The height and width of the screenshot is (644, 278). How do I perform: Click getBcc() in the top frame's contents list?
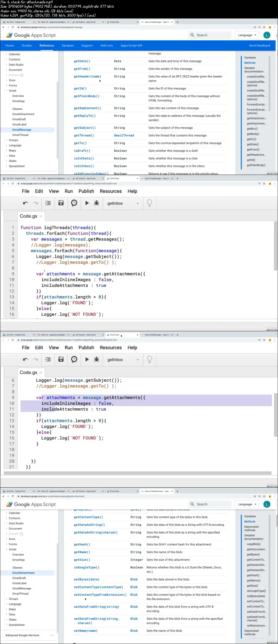point(252,129)
